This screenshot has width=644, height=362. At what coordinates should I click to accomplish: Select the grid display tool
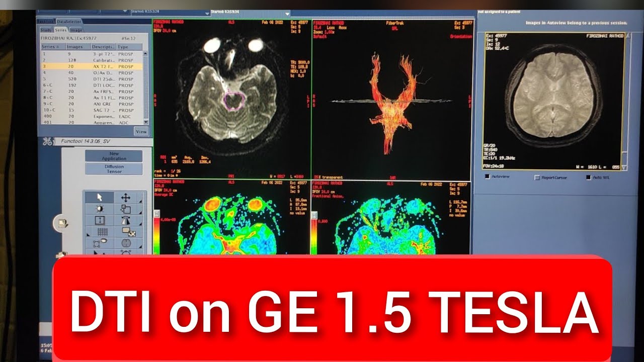[103, 232]
